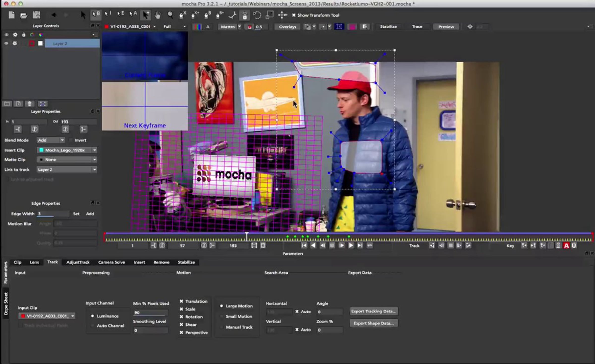Select the Move tool in the toolbar
595x364 pixels.
pos(282,15)
